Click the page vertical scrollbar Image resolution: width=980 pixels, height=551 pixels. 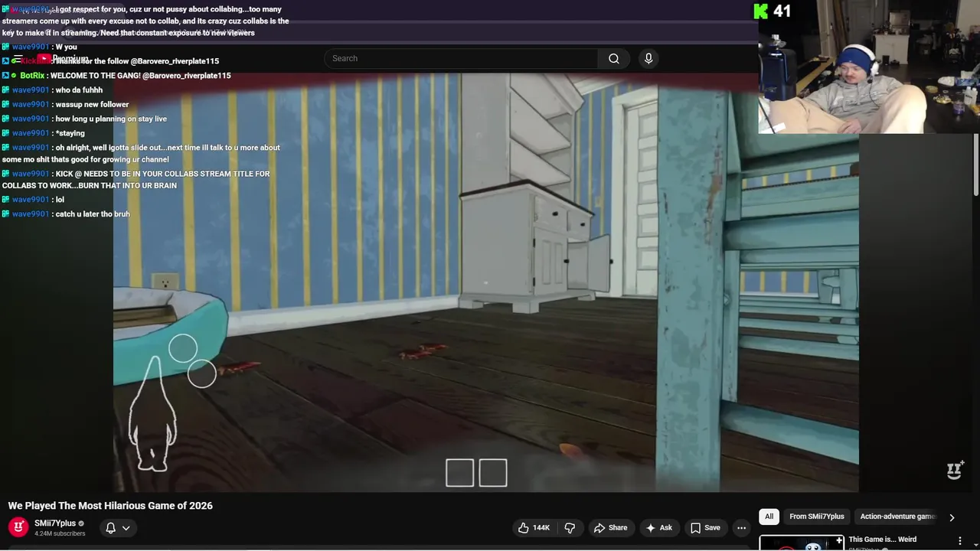(976, 165)
